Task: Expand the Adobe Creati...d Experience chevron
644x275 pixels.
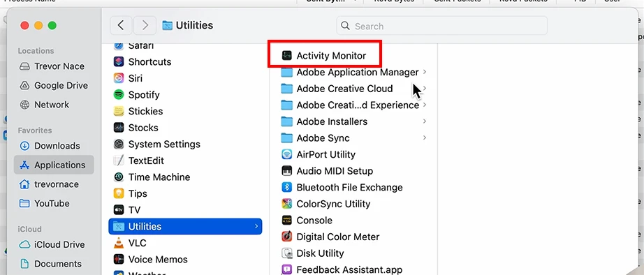Action: tap(425, 105)
